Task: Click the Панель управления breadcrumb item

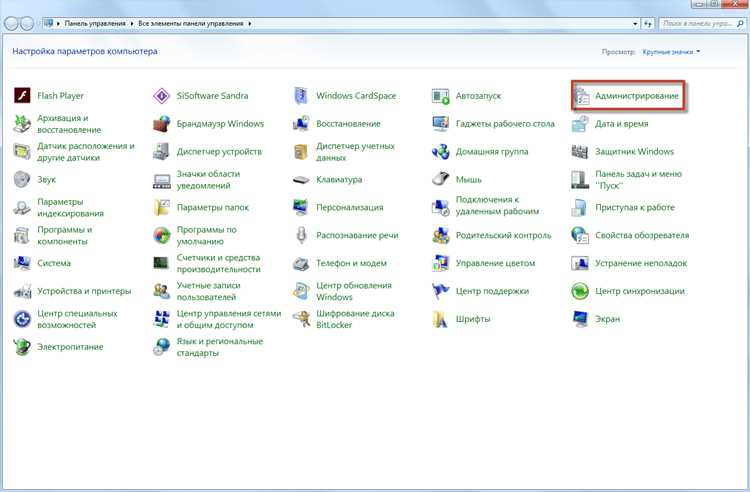Action: (x=95, y=23)
